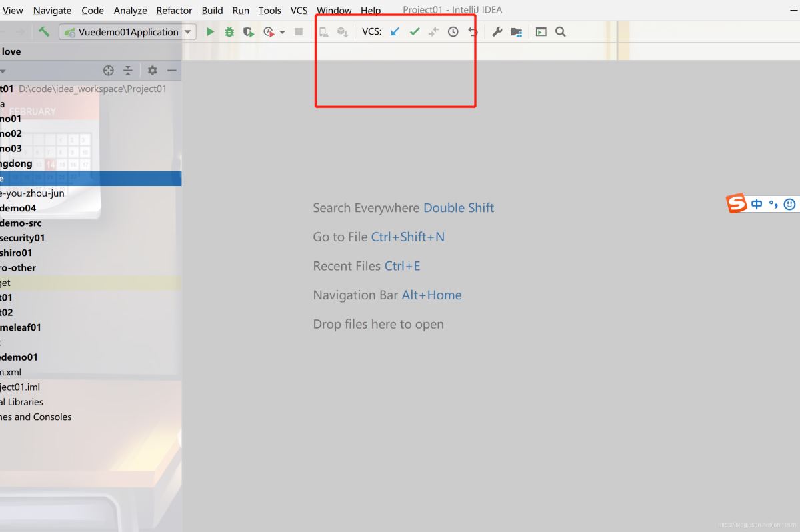Click the locate target crosshair in project panel
This screenshot has height=532, width=800.
click(109, 70)
